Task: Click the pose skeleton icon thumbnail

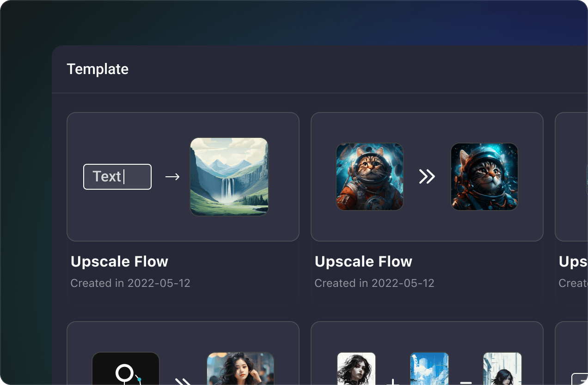Action: coord(126,368)
